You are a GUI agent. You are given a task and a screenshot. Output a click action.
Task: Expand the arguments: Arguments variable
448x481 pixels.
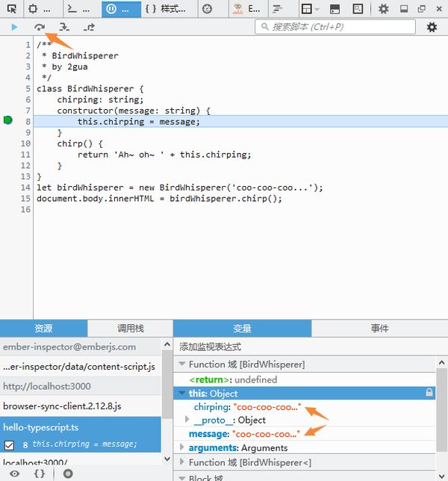tap(182, 447)
